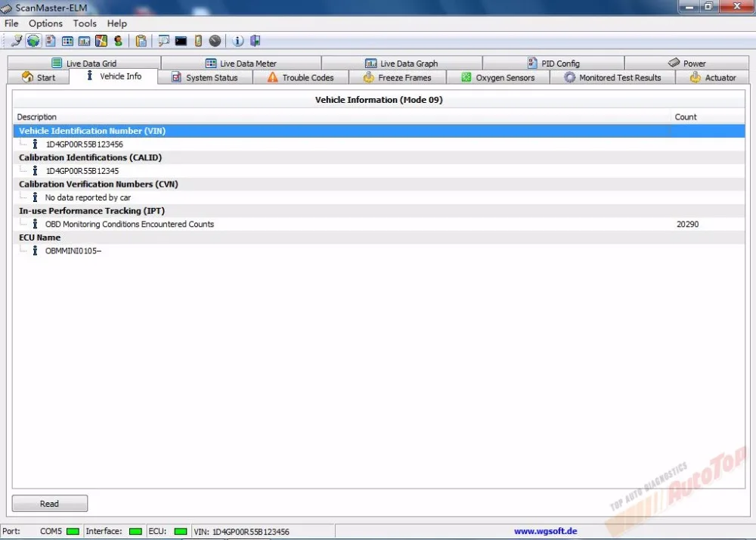Click the status bar VIN text
The image size is (756, 540).
pos(242,532)
